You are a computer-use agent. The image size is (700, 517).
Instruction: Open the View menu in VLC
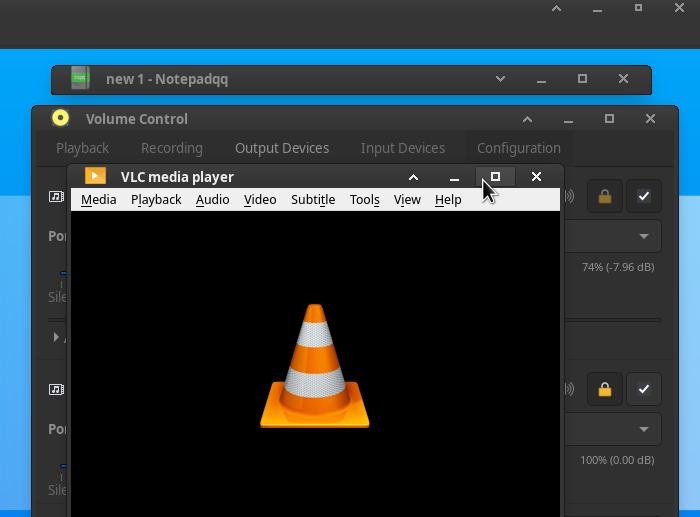click(407, 200)
